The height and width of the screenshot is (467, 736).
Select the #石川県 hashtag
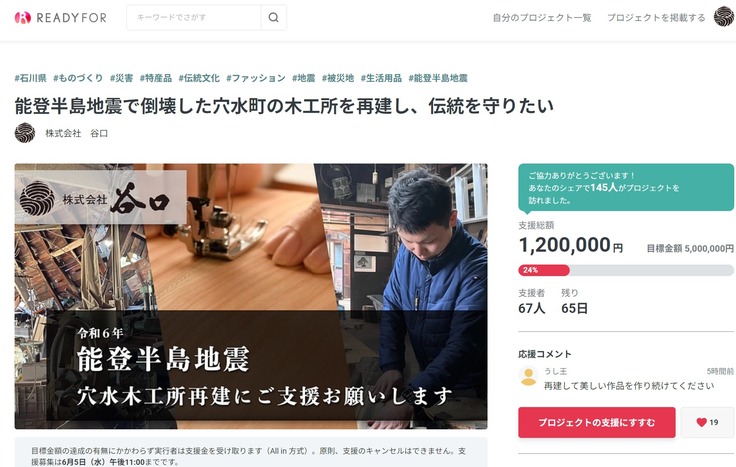pos(31,78)
